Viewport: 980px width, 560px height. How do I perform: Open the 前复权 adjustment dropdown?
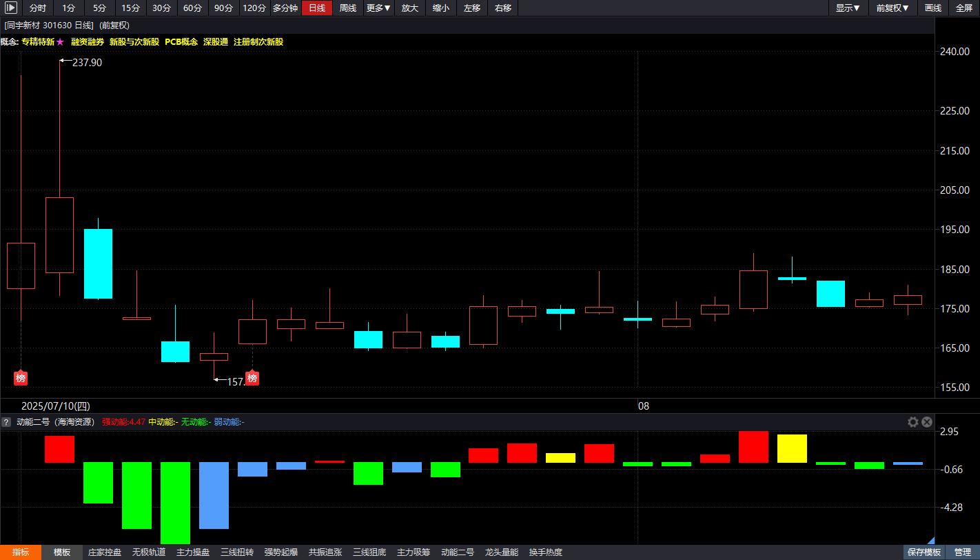click(892, 8)
